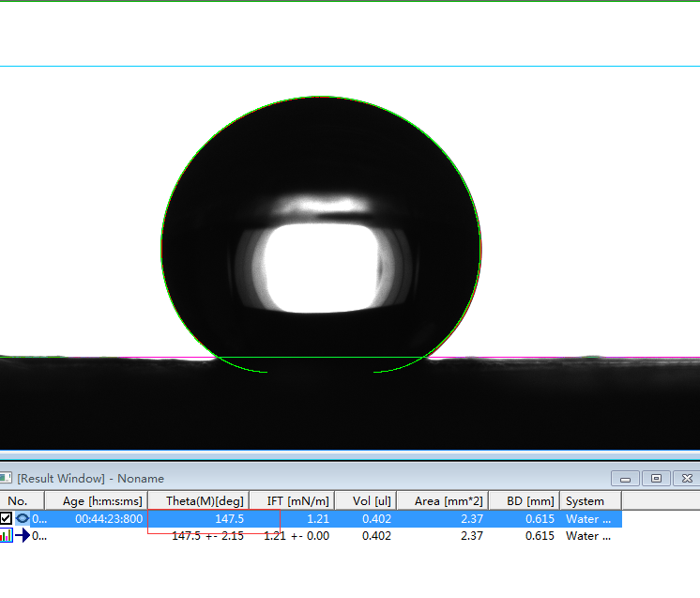Close the Result Window panel
Image resolution: width=700 pixels, height=598 pixels.
tap(687, 479)
